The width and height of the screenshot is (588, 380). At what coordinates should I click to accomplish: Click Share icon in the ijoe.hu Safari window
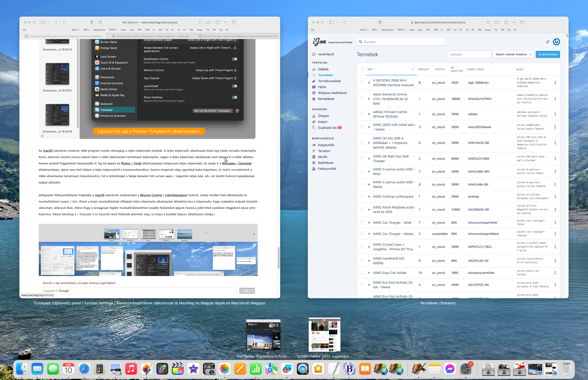[506, 22]
